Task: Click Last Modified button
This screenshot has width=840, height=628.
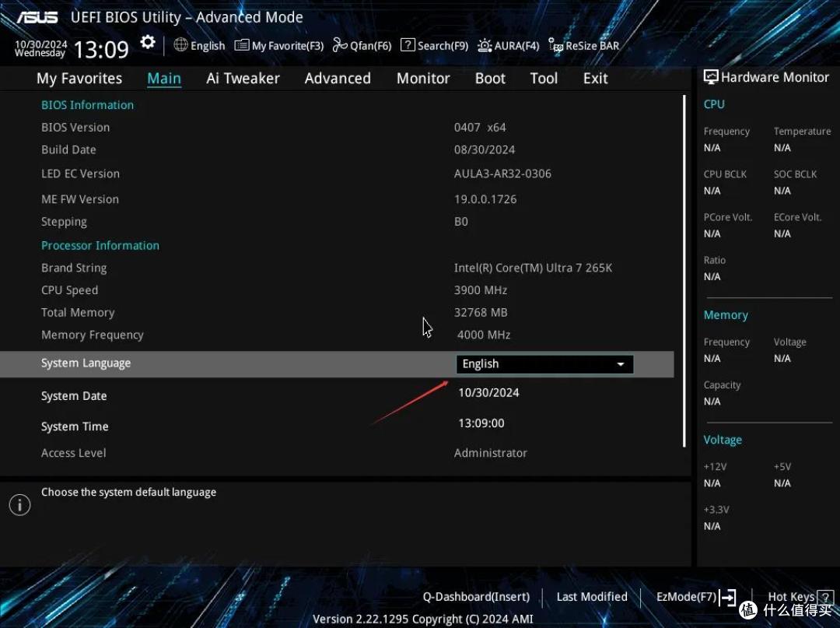Action: [x=592, y=597]
